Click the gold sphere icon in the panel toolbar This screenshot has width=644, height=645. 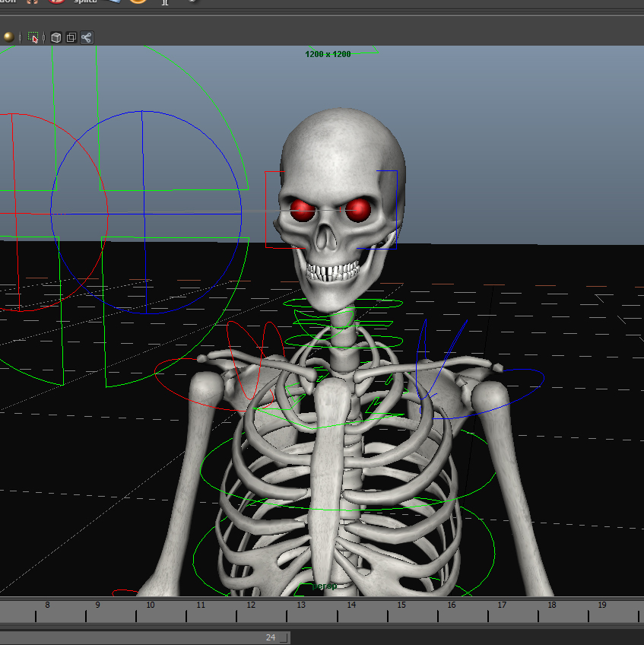point(9,37)
